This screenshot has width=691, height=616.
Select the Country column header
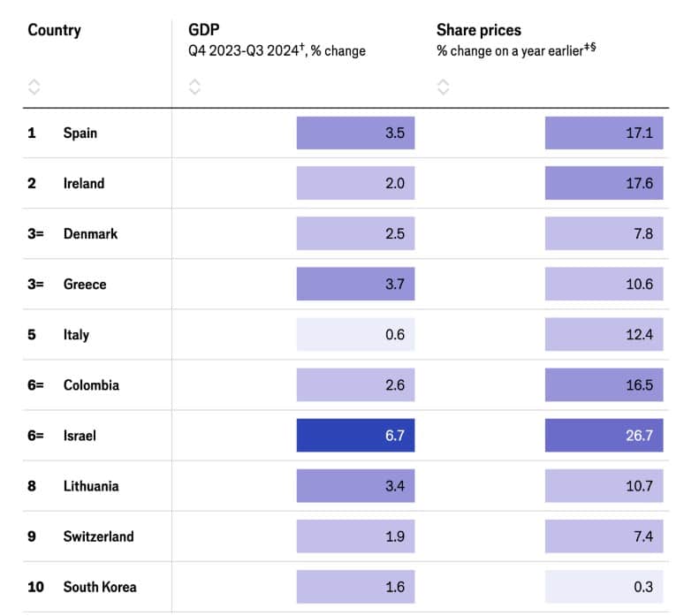point(54,30)
